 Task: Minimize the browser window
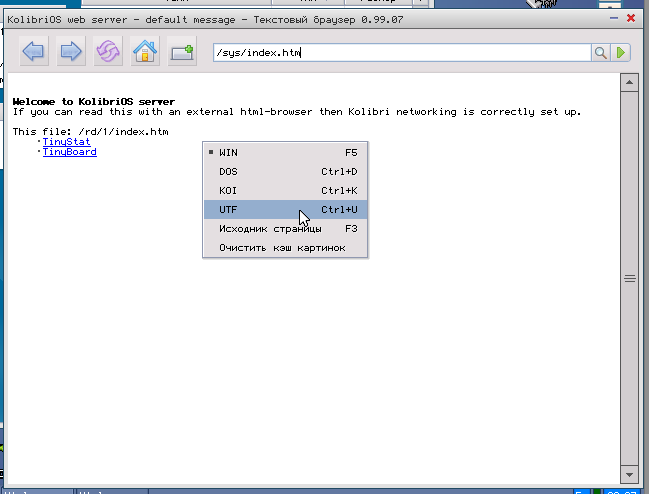click(612, 18)
